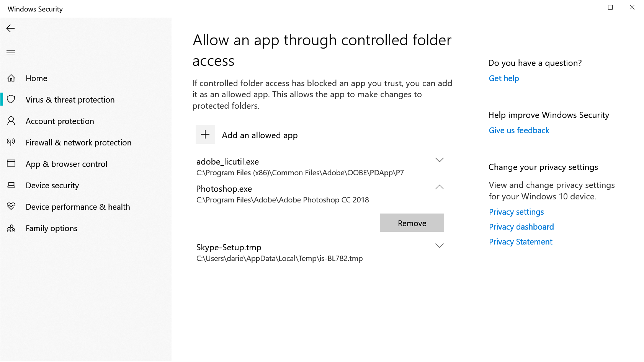Screen dimensions: 644x362
Task: Expand the adobe_licutil.exe entry chevron
Action: pos(440,160)
